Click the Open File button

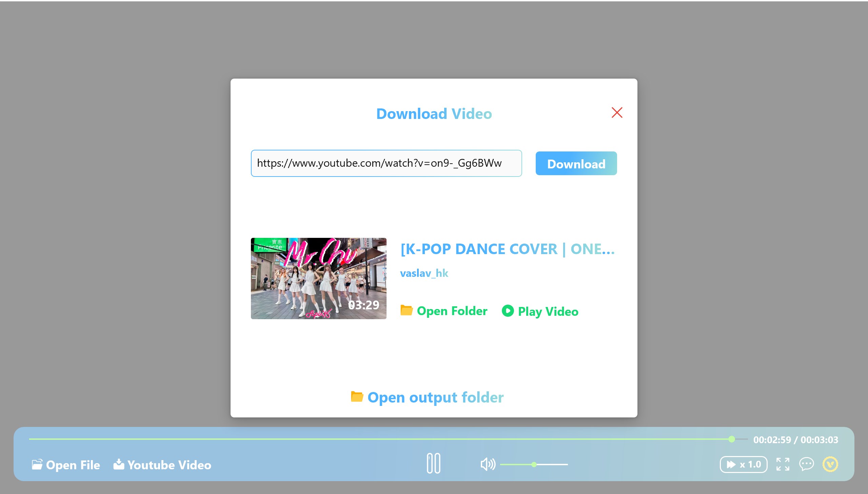pos(66,465)
